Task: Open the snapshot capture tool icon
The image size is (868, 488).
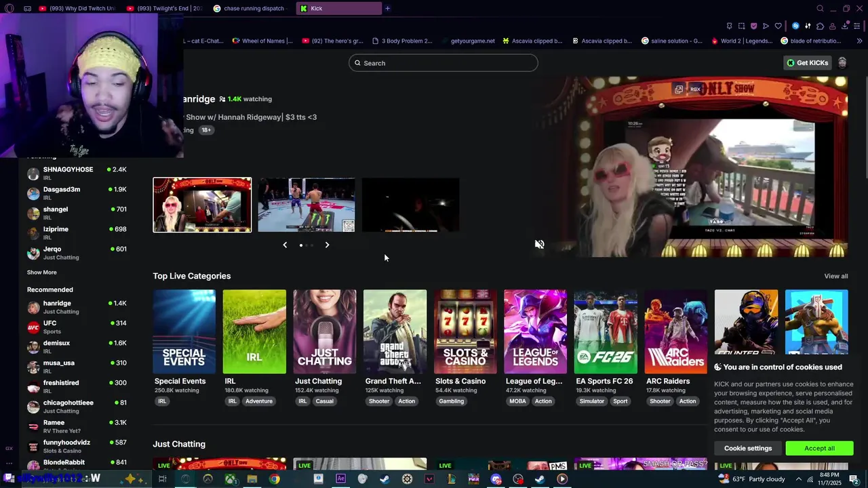Action: [741, 26]
